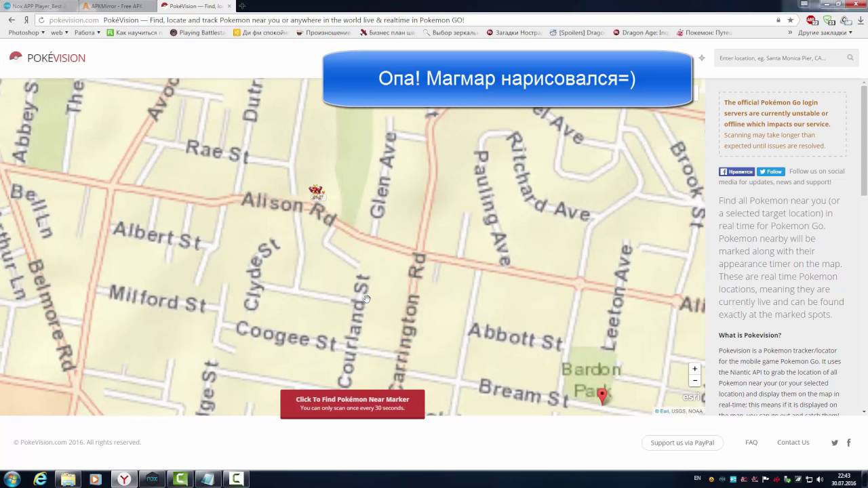Open the Facebook icon in the page footer

[848, 443]
